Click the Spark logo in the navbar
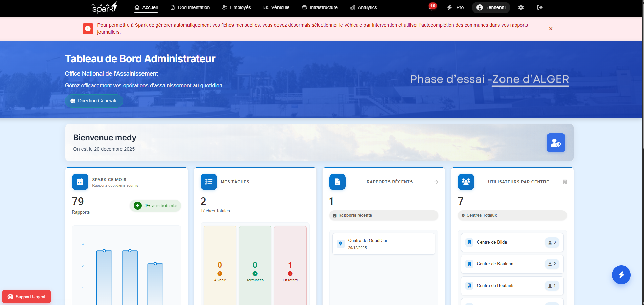 point(104,8)
